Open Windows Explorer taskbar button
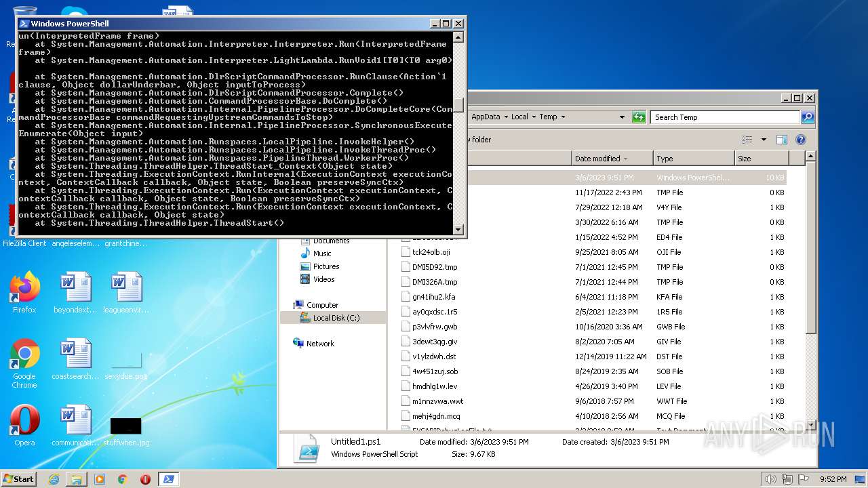The height and width of the screenshot is (488, 868). [x=77, y=479]
